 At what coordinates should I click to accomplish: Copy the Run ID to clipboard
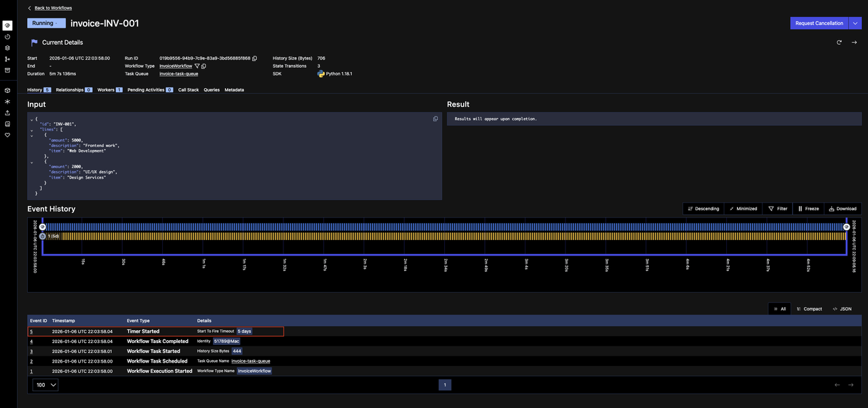click(x=255, y=58)
